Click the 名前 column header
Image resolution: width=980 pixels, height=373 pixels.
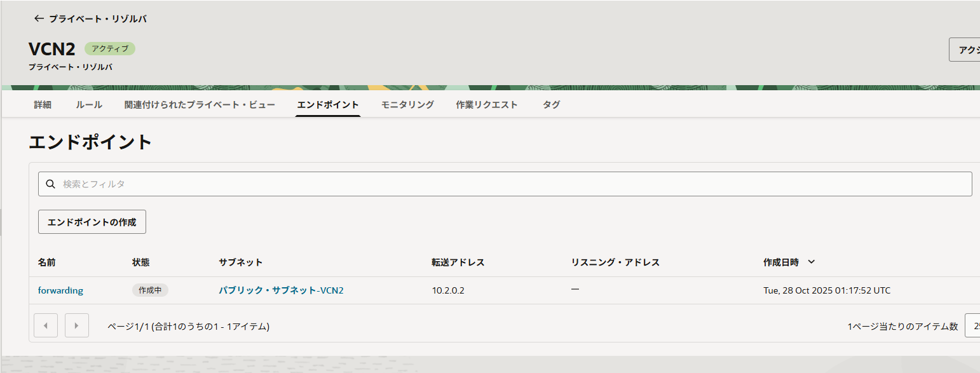(x=46, y=262)
